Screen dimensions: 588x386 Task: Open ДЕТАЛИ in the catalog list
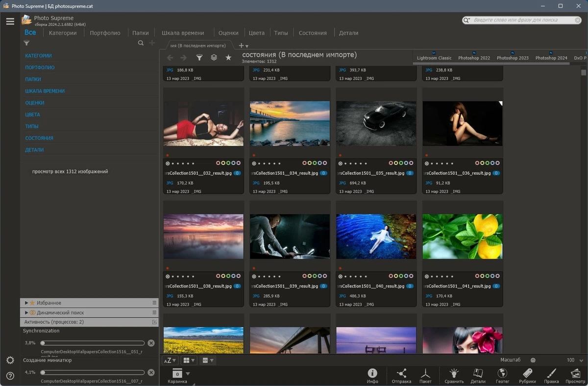coord(34,150)
